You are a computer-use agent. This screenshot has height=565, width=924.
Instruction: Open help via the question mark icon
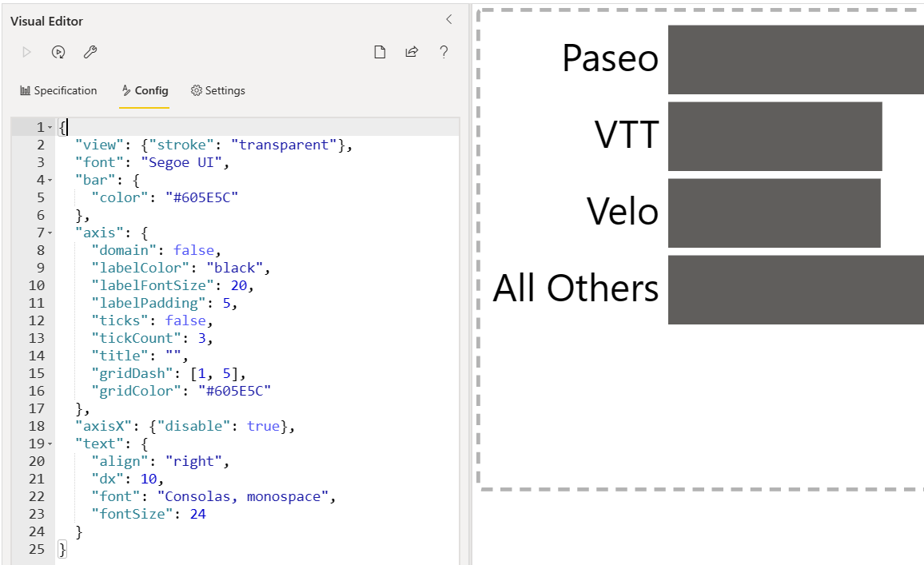pos(444,52)
